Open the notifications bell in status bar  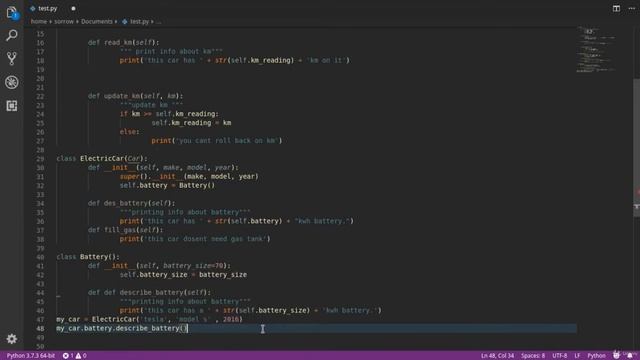coord(630,356)
